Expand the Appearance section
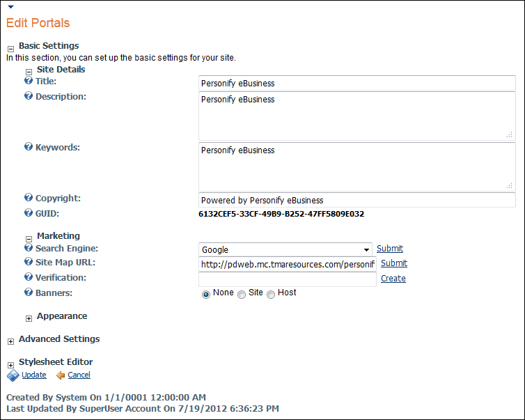The width and height of the screenshot is (525, 420). click(x=29, y=318)
